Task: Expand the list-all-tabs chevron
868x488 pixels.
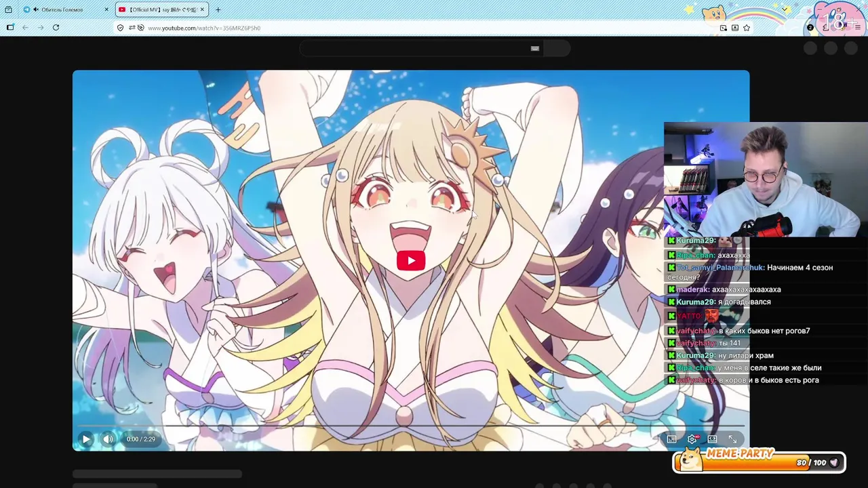Action: [785, 9]
